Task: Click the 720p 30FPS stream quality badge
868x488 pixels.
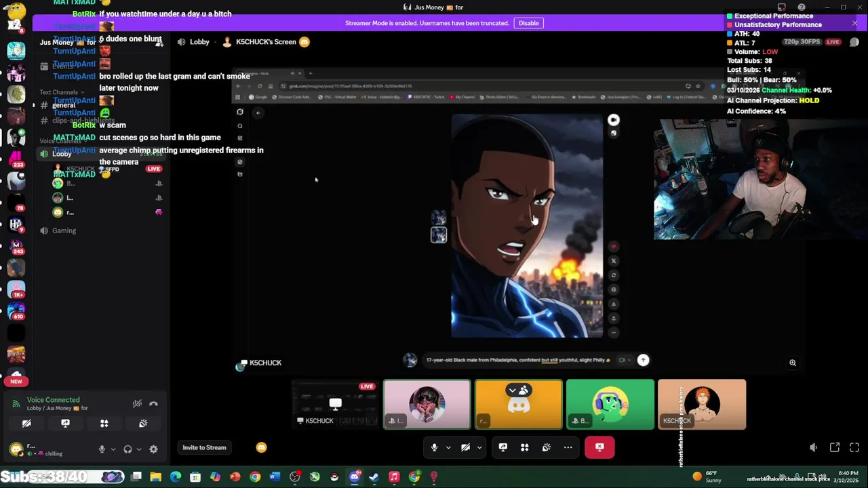Action: pos(802,42)
